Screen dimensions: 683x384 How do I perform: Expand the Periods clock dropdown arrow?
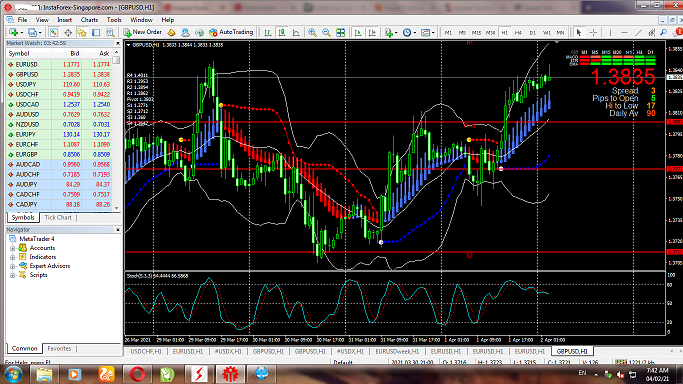(415, 33)
